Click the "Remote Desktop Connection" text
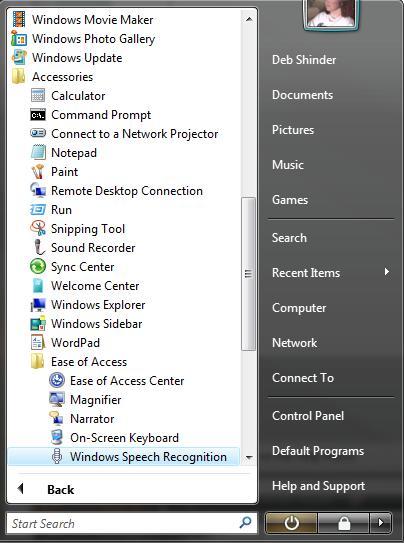This screenshot has width=404, height=543. pos(127,191)
